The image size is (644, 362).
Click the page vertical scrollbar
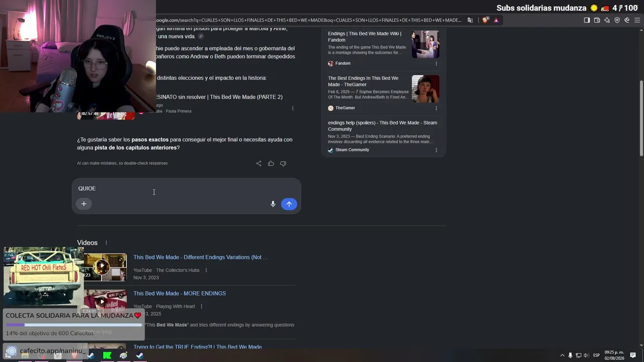pyautogui.click(x=641, y=118)
